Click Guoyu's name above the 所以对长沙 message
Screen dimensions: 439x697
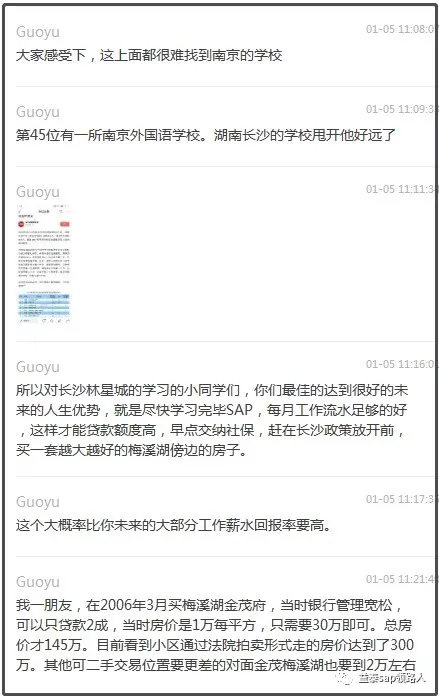(x=38, y=367)
